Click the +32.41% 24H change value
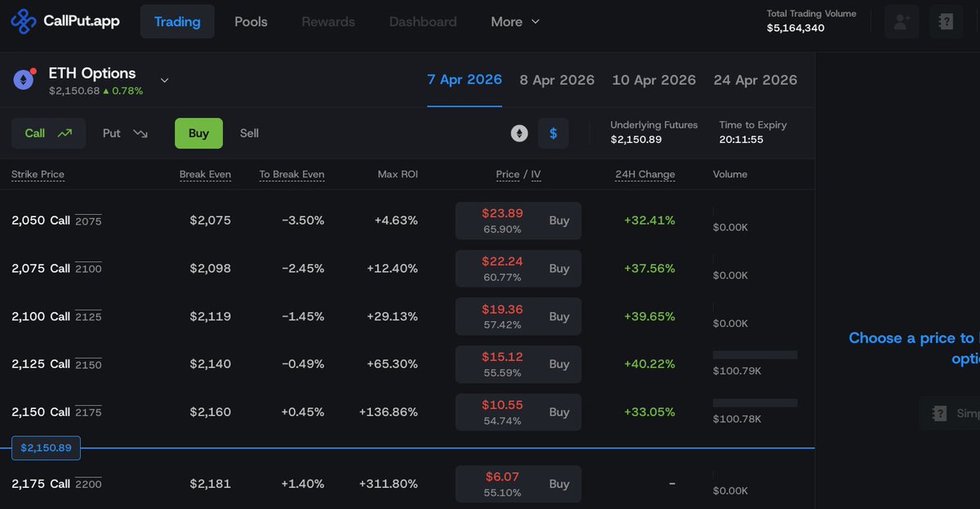The image size is (980, 509). click(x=649, y=221)
